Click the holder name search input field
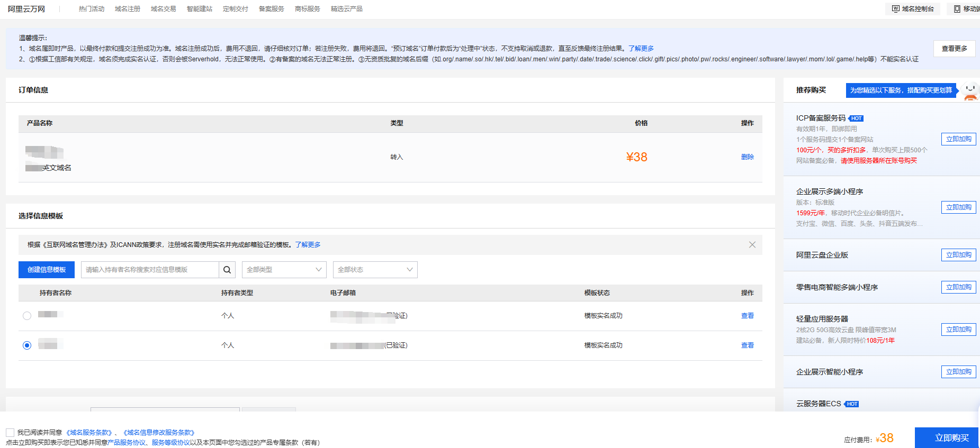Screen dimensions: 980x448 pos(150,270)
